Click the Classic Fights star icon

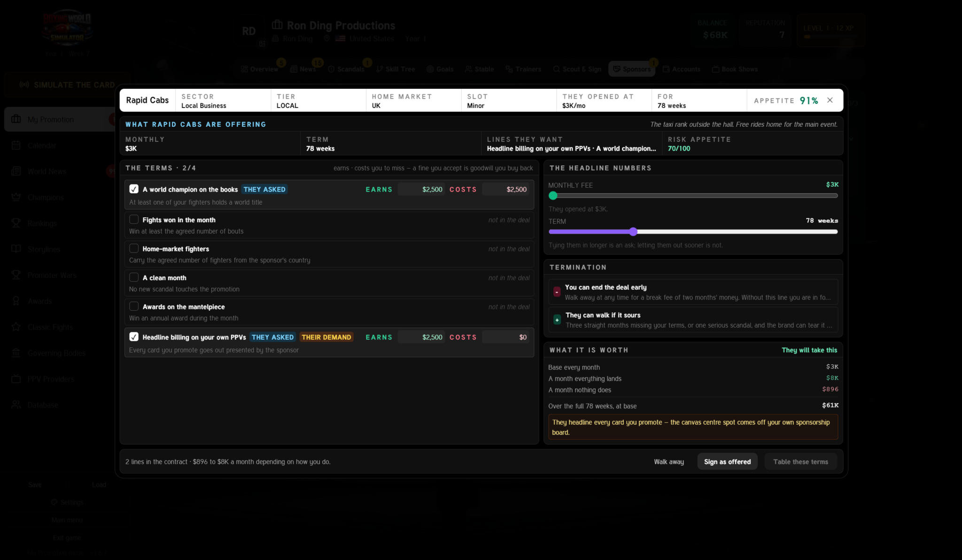(16, 327)
